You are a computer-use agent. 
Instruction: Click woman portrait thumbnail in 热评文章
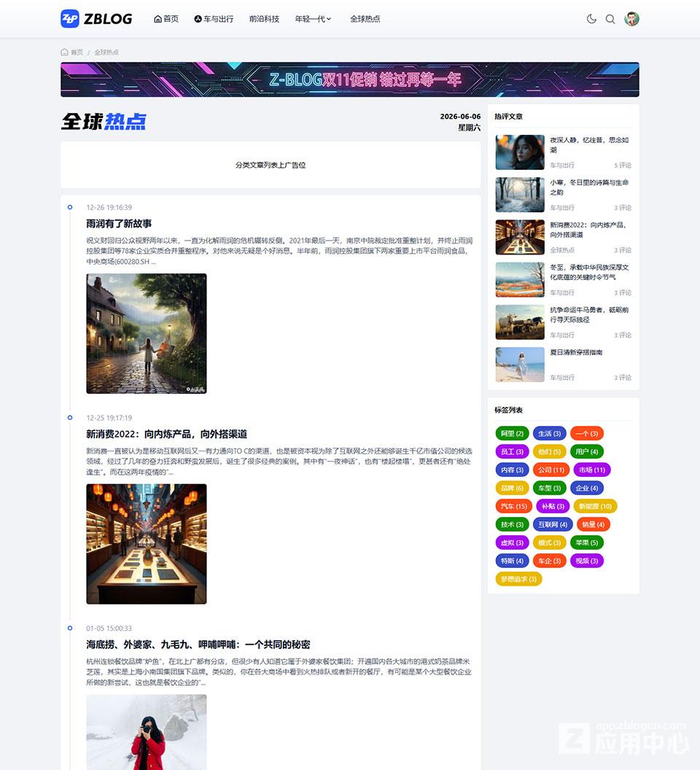coord(520,152)
